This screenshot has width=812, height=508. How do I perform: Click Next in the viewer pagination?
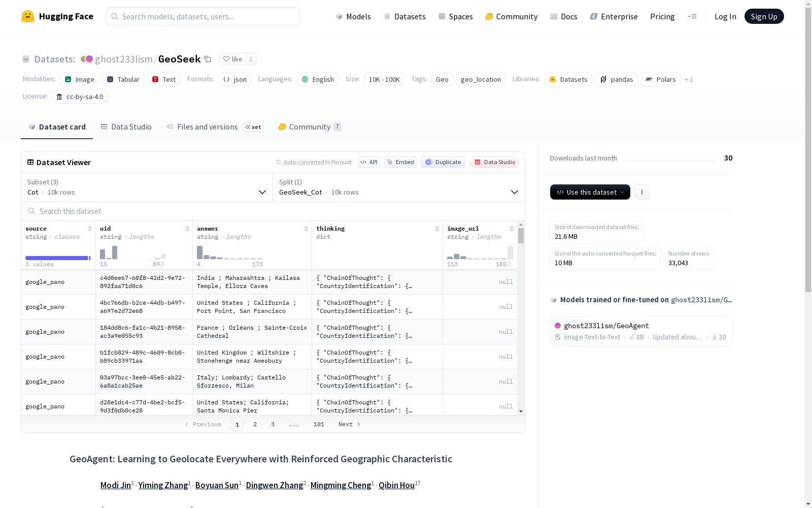pyautogui.click(x=350, y=424)
